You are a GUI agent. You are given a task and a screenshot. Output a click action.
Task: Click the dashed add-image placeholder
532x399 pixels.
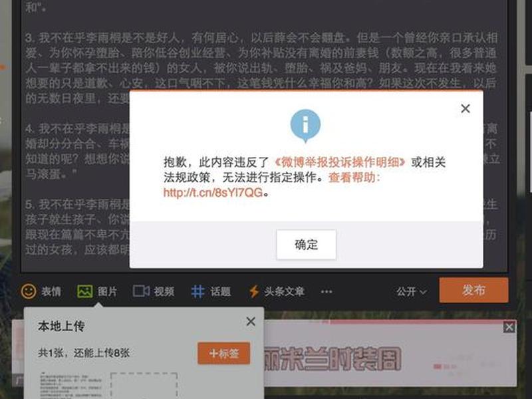pyautogui.click(x=144, y=386)
